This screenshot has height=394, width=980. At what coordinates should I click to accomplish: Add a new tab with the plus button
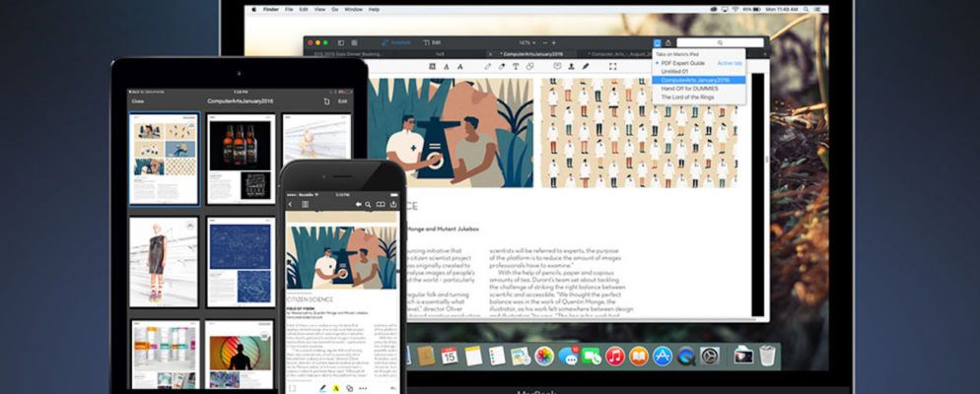pos(765,54)
